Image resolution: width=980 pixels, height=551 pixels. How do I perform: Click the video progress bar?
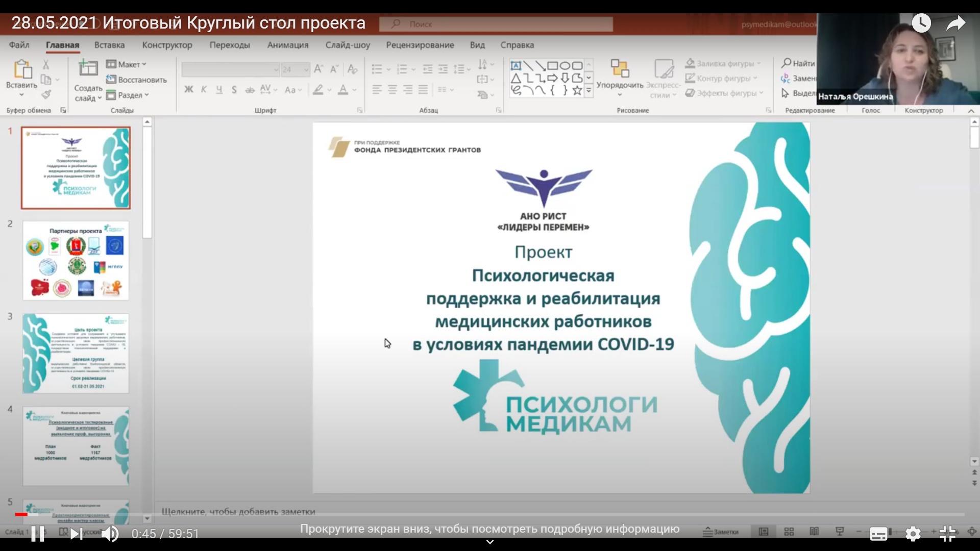(x=490, y=514)
